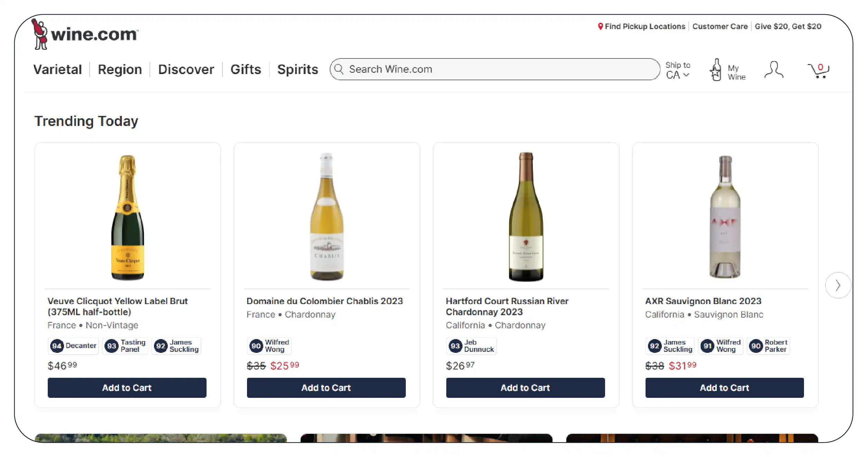868x457 pixels.
Task: Open the user account icon
Action: 774,70
